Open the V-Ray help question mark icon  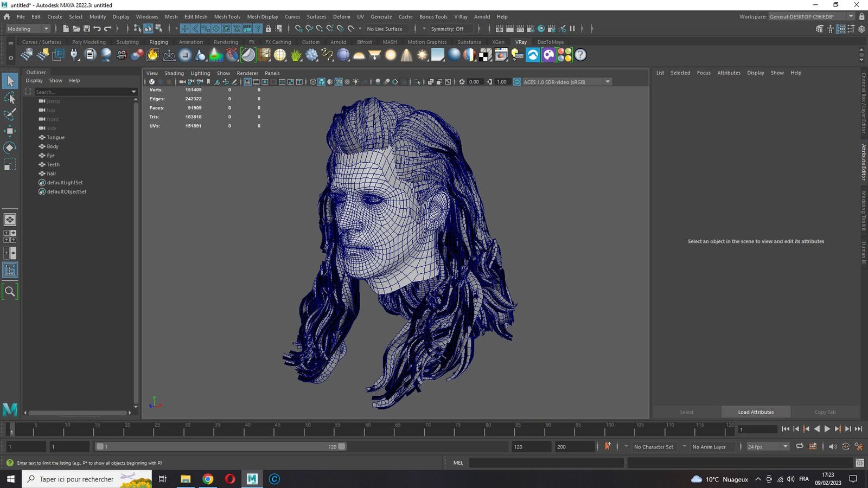580,55
